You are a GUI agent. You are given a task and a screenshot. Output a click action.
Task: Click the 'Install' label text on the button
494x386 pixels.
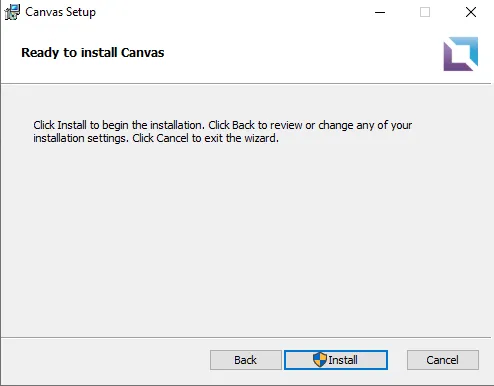click(x=343, y=360)
